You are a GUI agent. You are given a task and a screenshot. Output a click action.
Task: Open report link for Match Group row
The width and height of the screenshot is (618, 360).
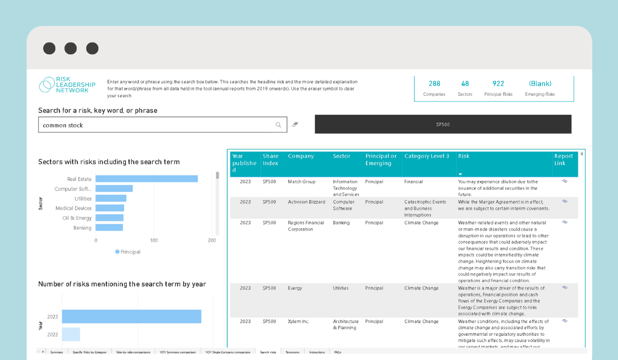point(564,181)
